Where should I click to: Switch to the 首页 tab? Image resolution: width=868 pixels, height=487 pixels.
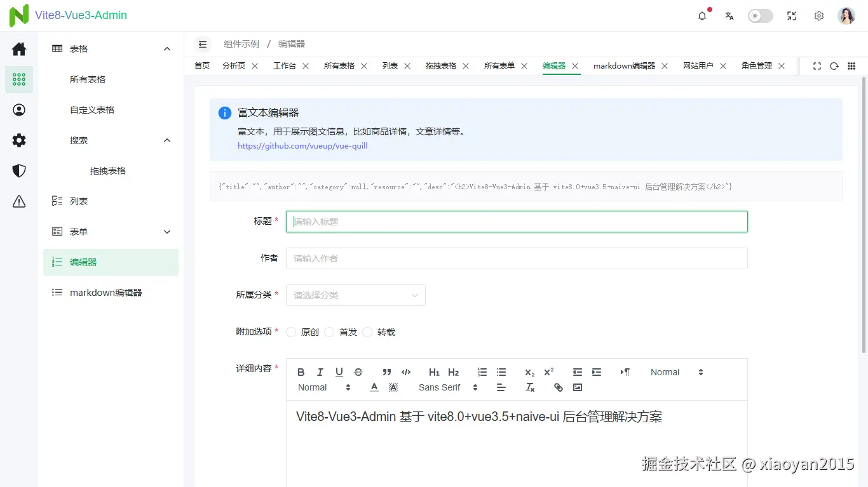pyautogui.click(x=202, y=66)
